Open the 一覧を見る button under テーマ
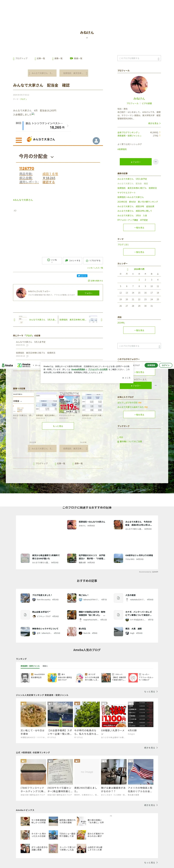Viewport: 174px width, 868px height. point(139,252)
